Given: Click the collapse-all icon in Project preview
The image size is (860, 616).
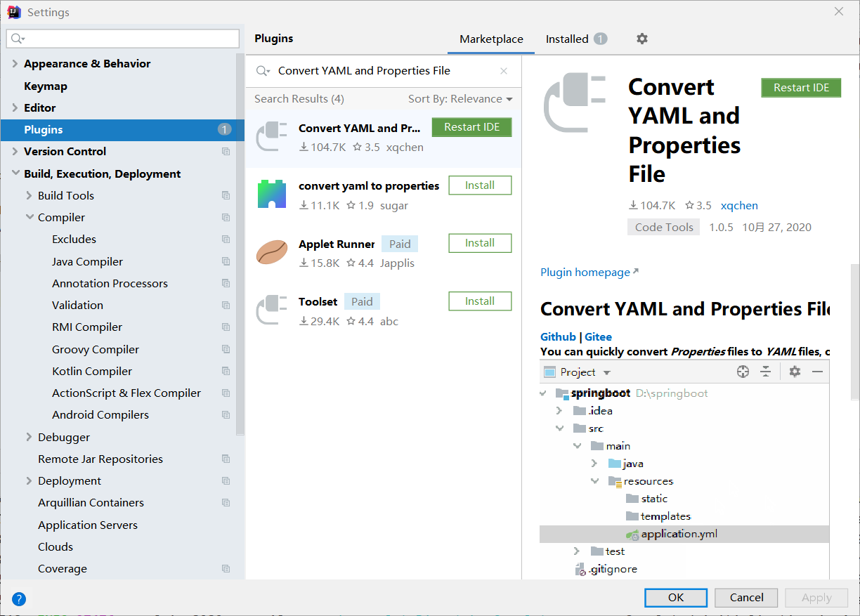Looking at the screenshot, I should click(x=765, y=372).
